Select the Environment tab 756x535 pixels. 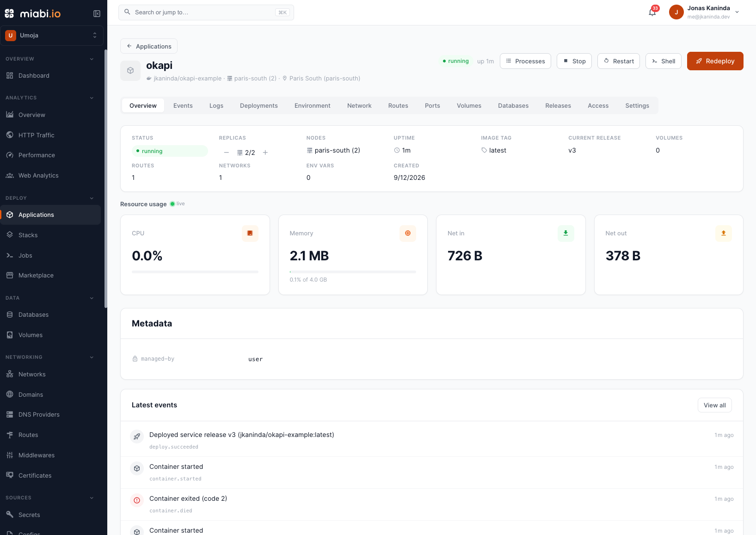click(x=313, y=105)
